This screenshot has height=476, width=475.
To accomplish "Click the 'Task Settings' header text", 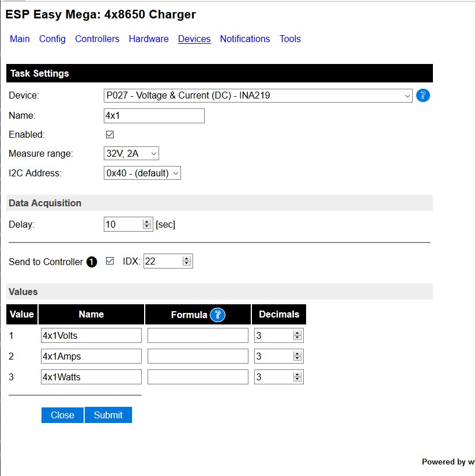I will click(40, 73).
